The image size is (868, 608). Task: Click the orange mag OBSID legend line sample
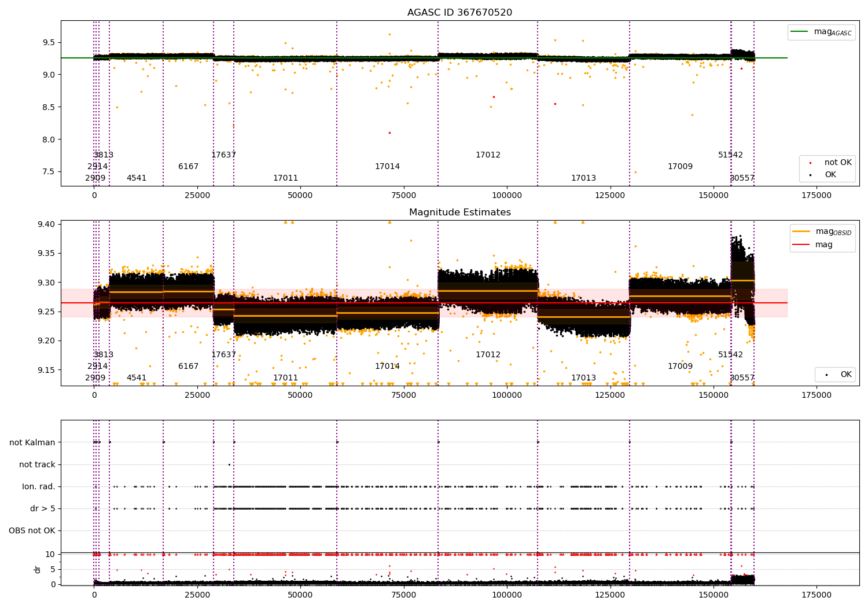[800, 232]
